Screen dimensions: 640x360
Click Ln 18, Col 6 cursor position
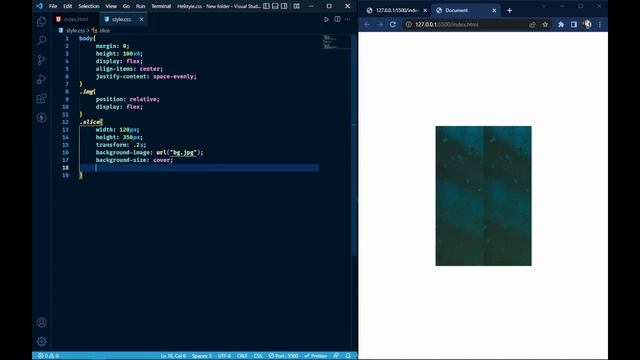[173, 356]
